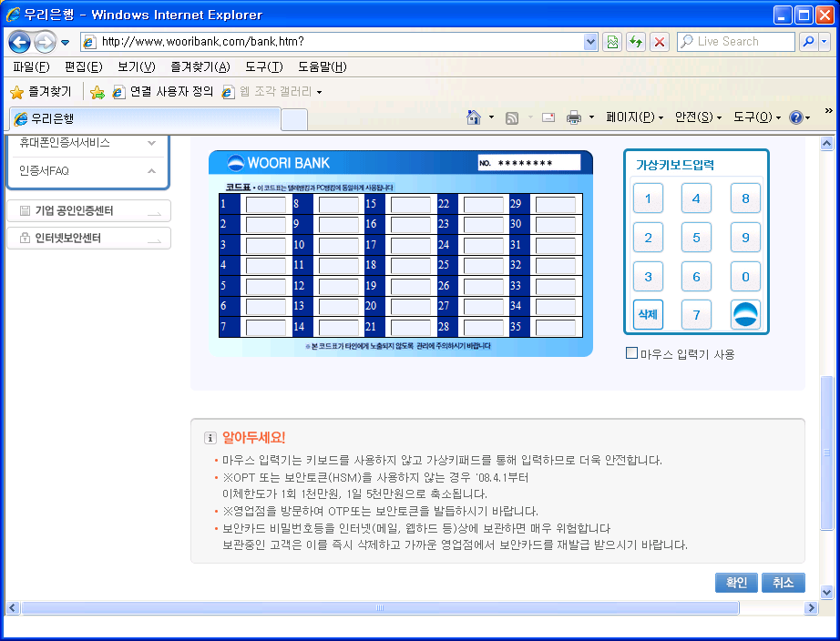Open the recent pages dropdown arrow
The height and width of the screenshot is (641, 840).
(x=66, y=42)
